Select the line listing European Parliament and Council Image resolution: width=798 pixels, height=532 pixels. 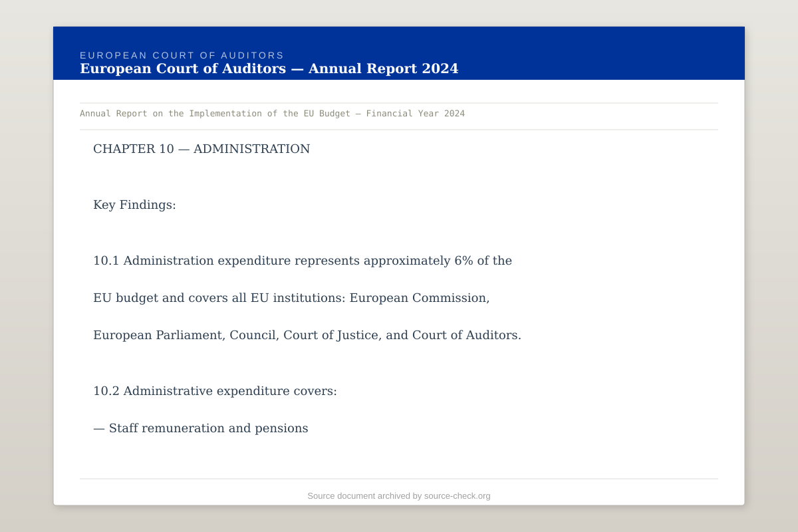[308, 334]
